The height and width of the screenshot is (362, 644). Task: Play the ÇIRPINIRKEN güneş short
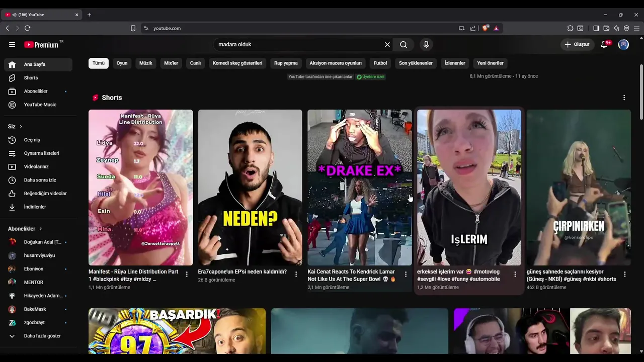pyautogui.click(x=579, y=188)
